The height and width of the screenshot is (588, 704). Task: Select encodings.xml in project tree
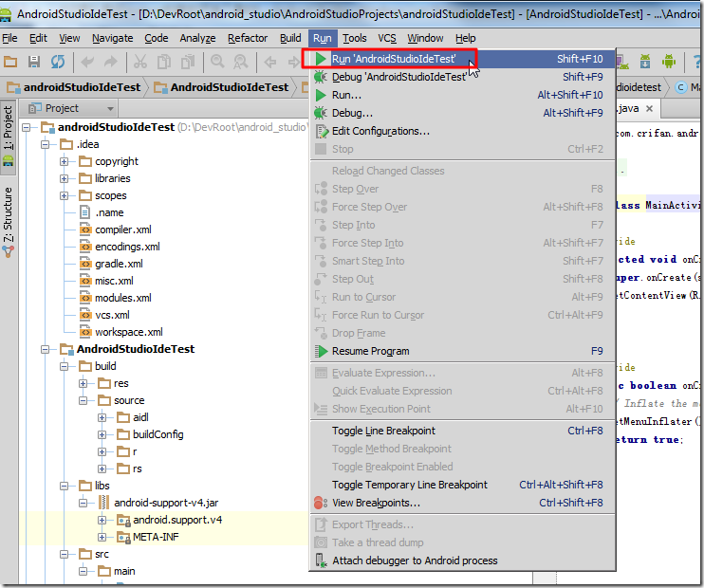click(x=127, y=247)
